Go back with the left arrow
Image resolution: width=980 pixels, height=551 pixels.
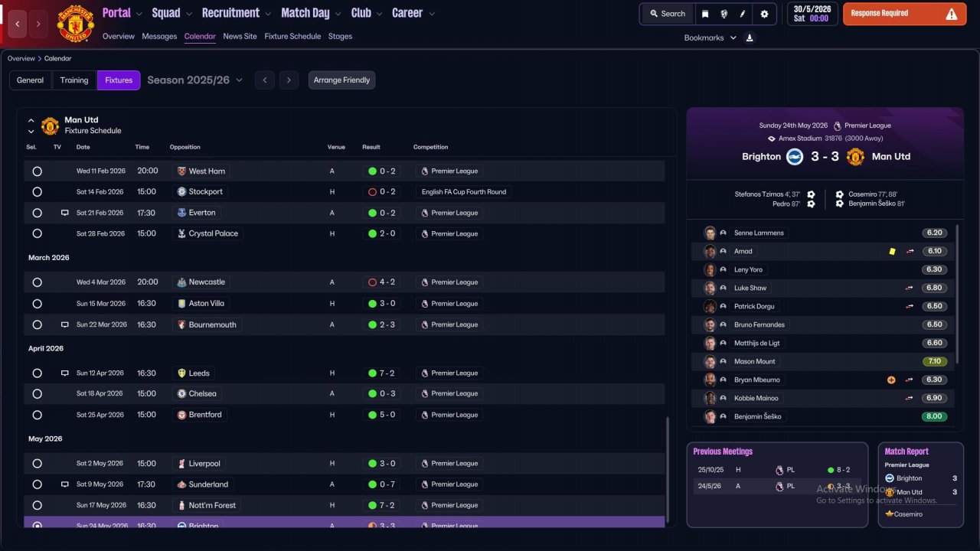(18, 24)
